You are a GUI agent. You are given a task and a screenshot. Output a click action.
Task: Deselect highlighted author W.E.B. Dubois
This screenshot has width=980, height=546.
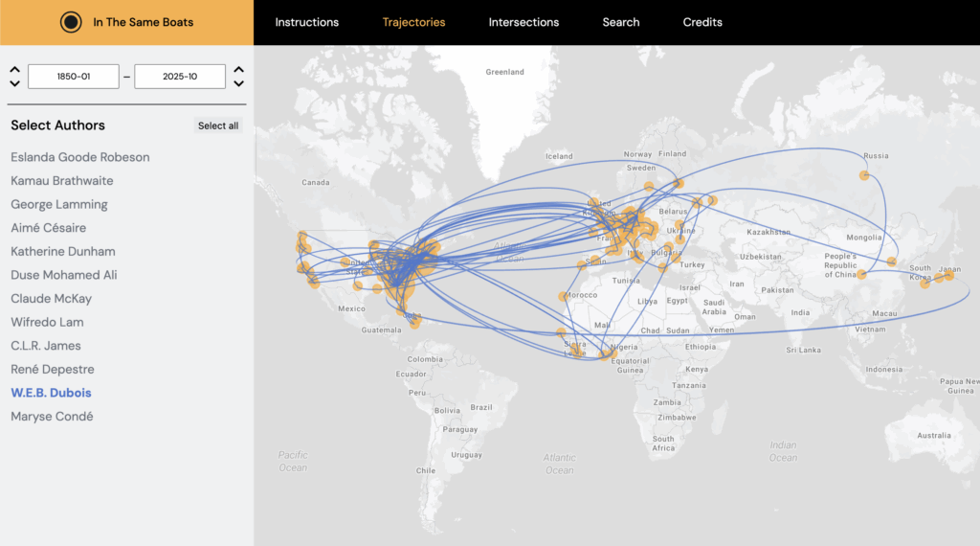51,393
